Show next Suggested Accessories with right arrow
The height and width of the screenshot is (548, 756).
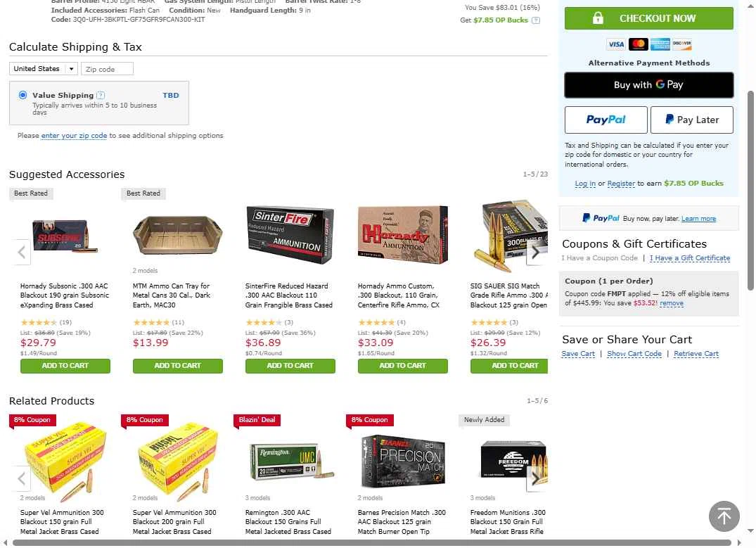[x=535, y=253]
